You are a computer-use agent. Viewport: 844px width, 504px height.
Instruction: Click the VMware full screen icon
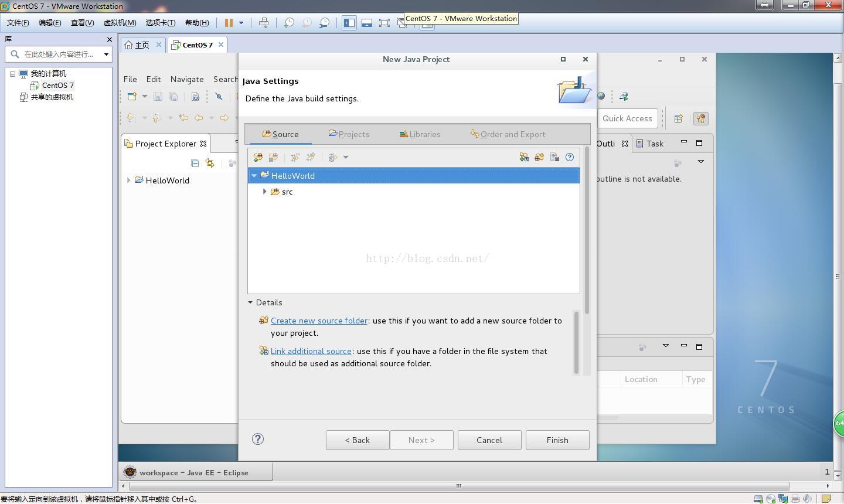(384, 23)
